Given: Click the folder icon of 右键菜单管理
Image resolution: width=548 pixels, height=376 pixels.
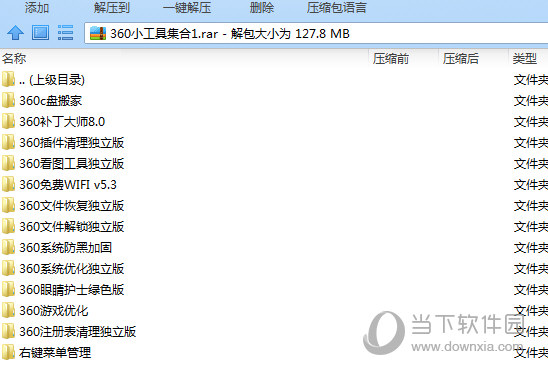Looking at the screenshot, I should click(x=8, y=352).
